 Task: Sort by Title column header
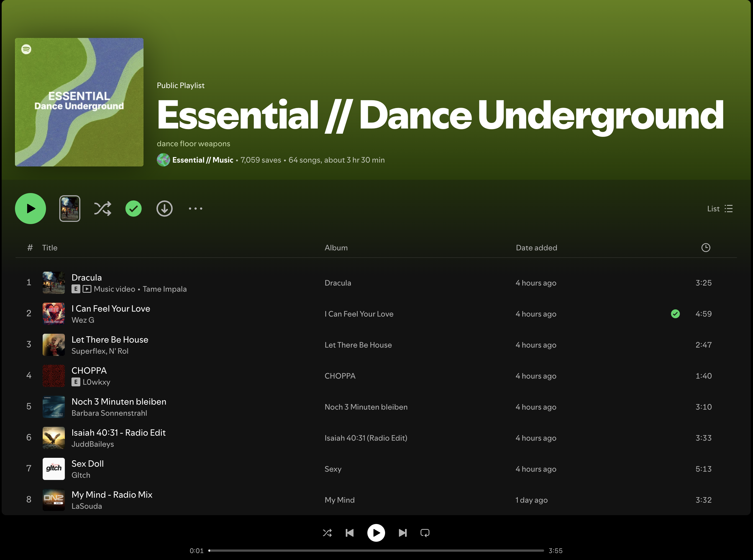50,248
